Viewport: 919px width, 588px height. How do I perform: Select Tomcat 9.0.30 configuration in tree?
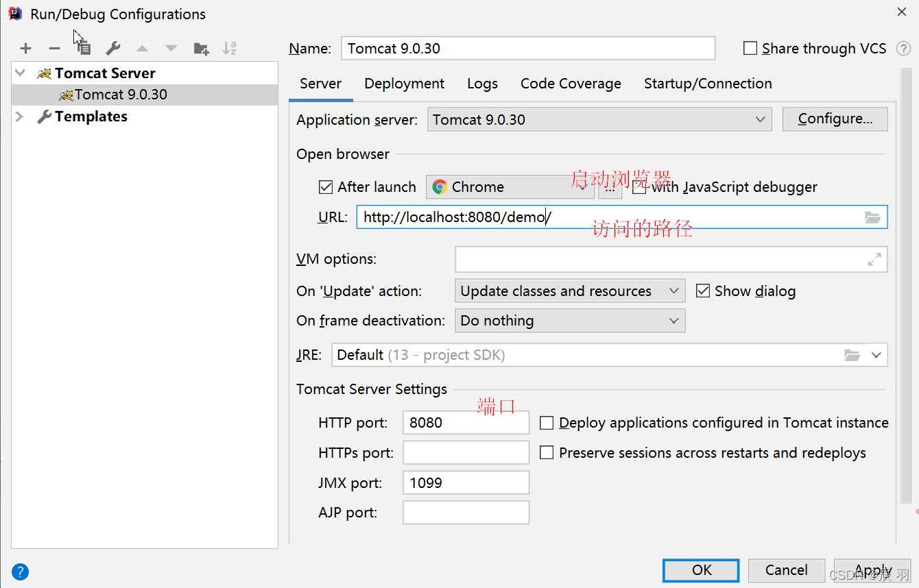[x=145, y=95]
